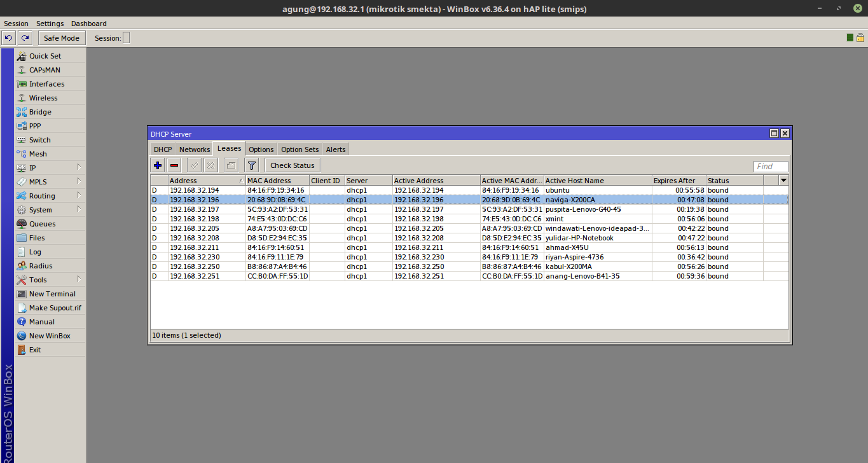This screenshot has height=463, width=868.
Task: Expand the Tools submenu
Action: pyautogui.click(x=50, y=280)
